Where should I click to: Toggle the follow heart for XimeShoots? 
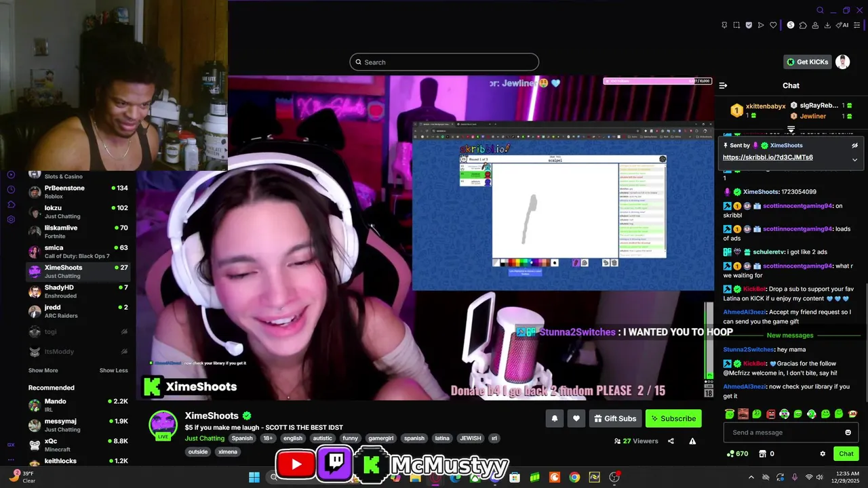click(576, 418)
